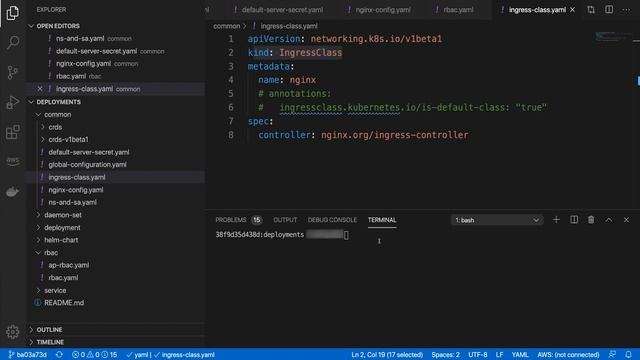Open the Search view in activity bar
Viewport: 640px width, 360px height.
pos(13,42)
